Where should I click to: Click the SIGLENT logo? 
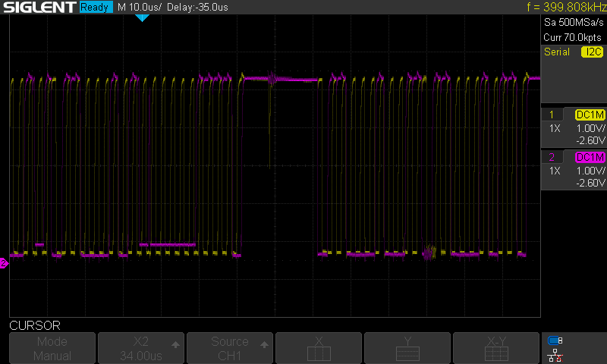[x=39, y=7]
